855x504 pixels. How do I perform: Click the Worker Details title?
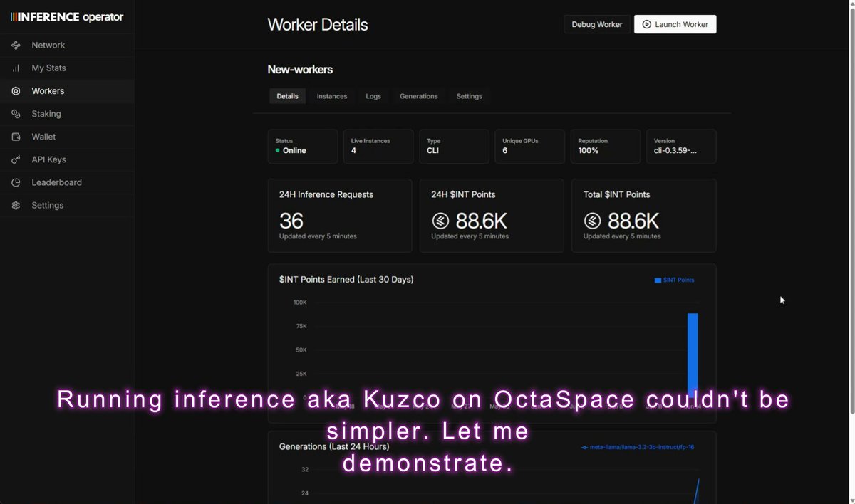click(318, 25)
